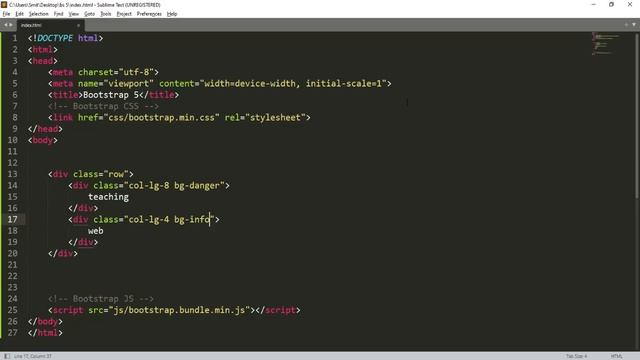
Task: Place cursor in "web" text on line 18
Action: pos(96,231)
